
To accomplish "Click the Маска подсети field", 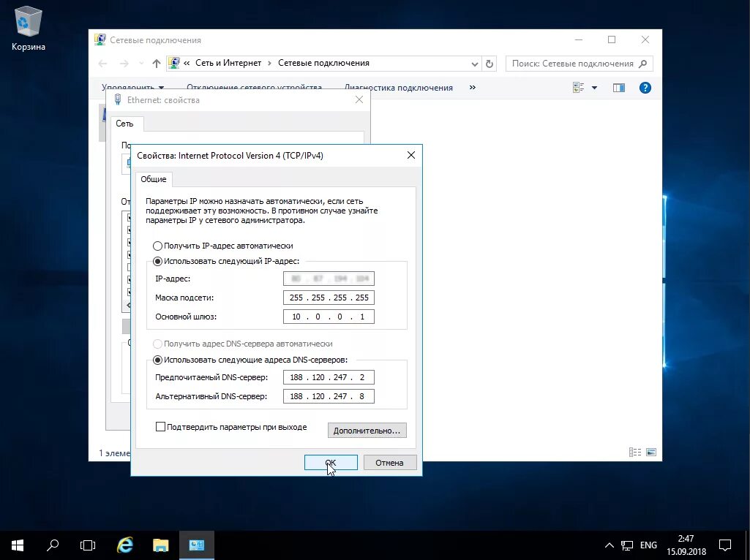I will click(329, 298).
